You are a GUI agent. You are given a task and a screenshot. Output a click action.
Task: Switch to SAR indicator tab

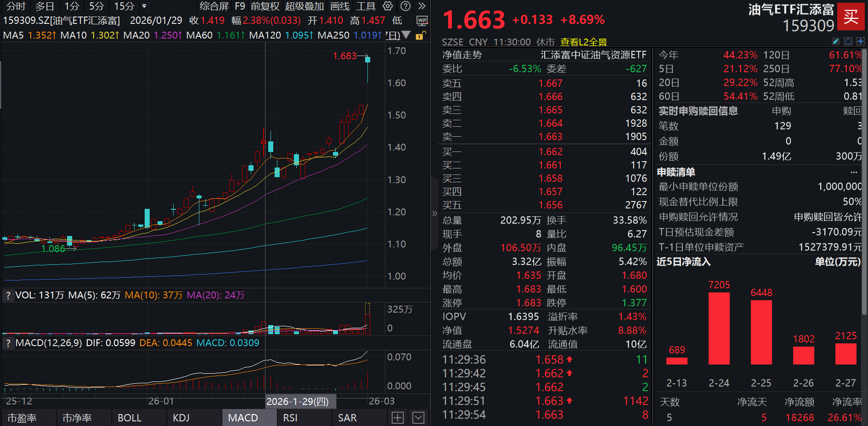(x=359, y=418)
